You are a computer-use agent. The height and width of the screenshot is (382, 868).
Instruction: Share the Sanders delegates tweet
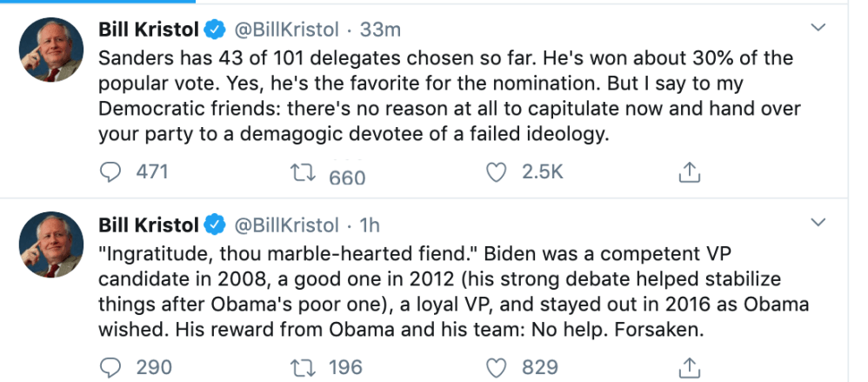coord(689,173)
